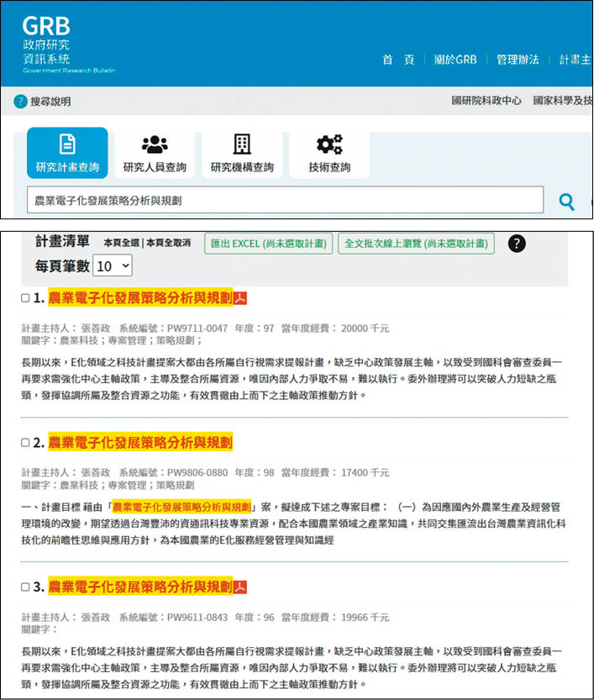Switch to 研究機構查詢 tab
Screen dimensions: 594x700
tap(242, 153)
